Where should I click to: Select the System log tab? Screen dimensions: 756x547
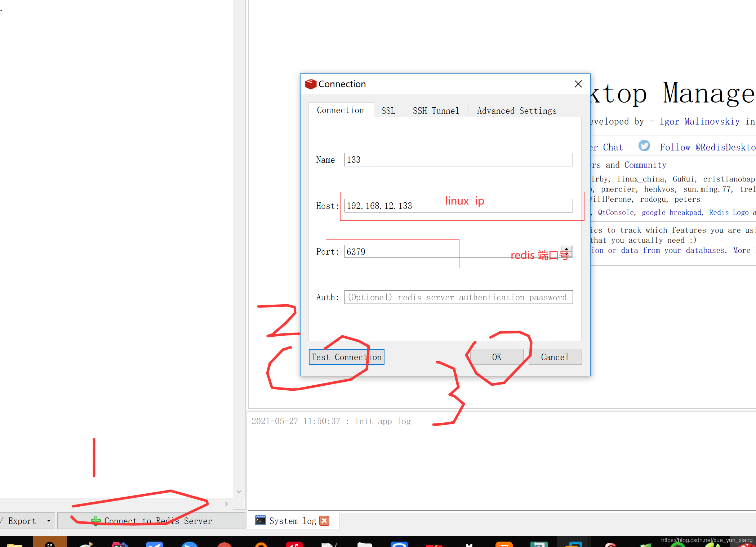coord(292,521)
